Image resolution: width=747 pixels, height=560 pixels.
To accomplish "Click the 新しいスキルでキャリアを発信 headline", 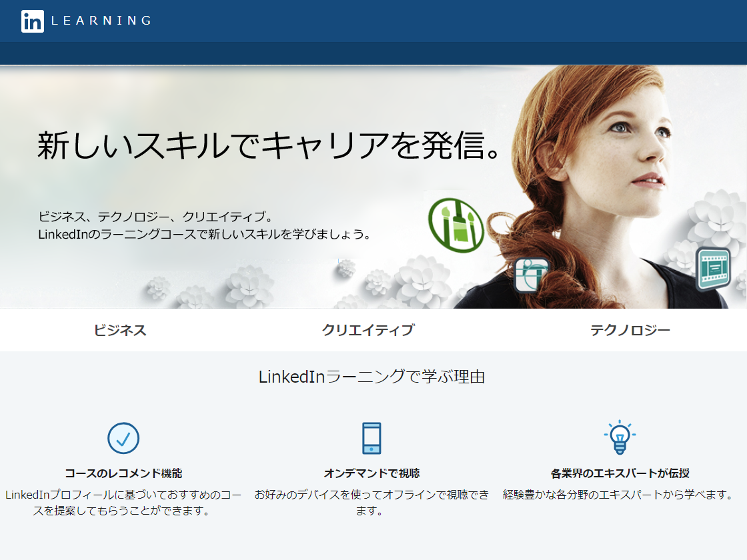I will 269,145.
